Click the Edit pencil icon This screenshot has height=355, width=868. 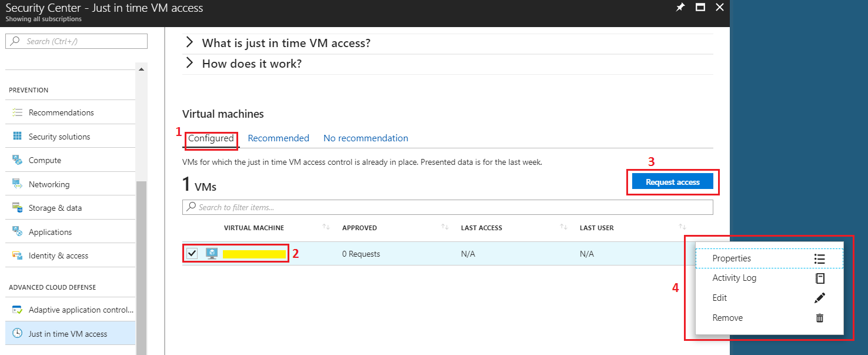(x=819, y=298)
